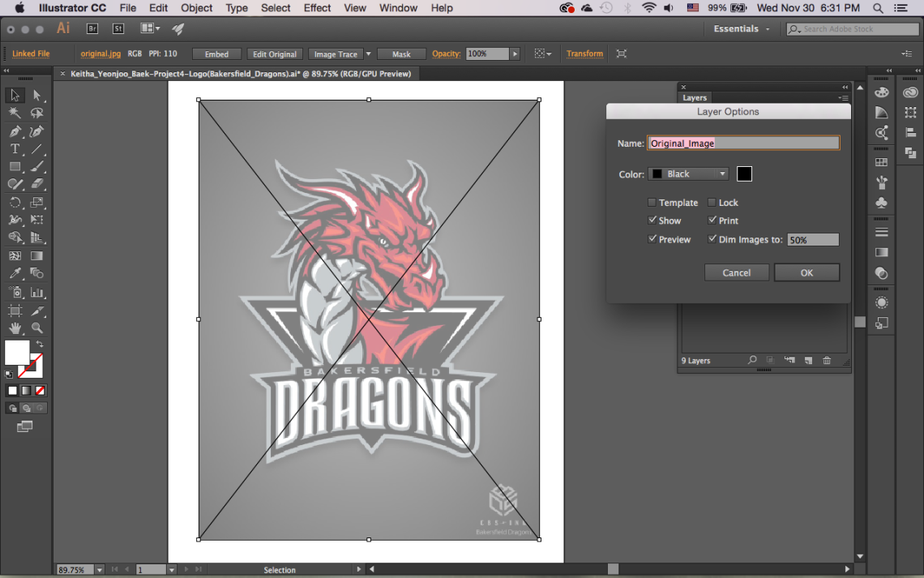Uncheck the Dim Images to checkbox

pos(712,238)
